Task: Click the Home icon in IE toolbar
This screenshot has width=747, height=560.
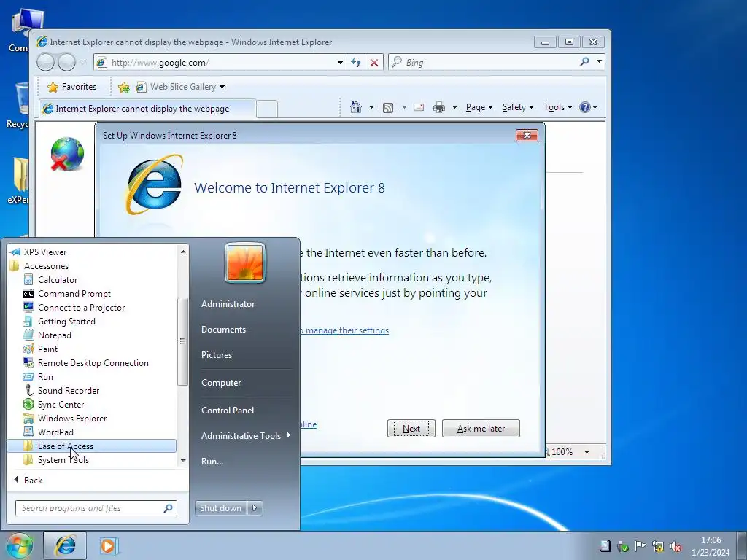Action: pyautogui.click(x=355, y=107)
